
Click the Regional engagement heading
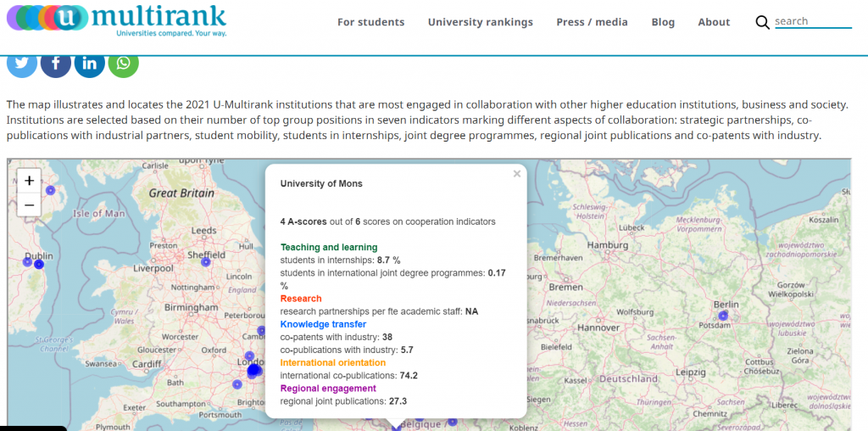click(328, 389)
